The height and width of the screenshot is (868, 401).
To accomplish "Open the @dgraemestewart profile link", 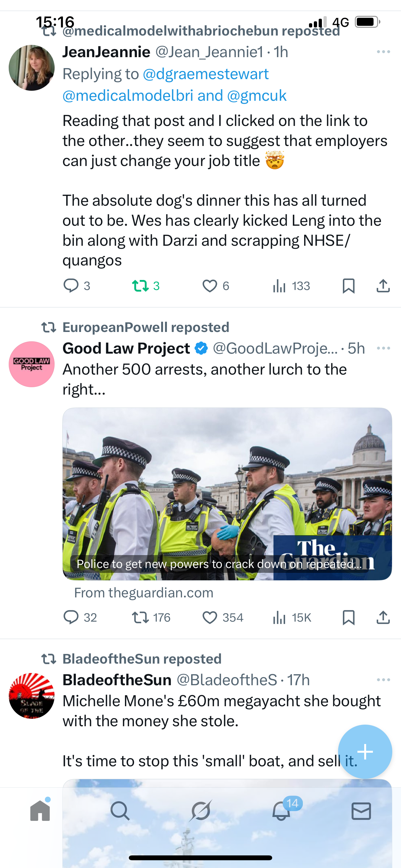I will (206, 74).
